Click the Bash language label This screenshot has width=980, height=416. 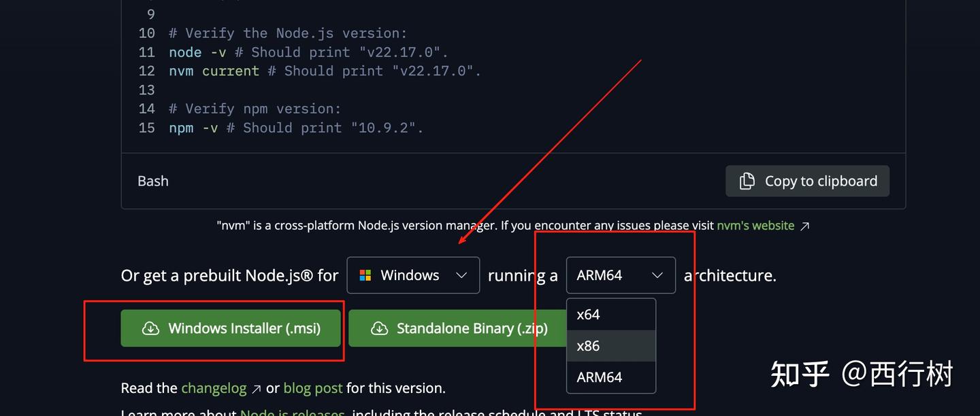pos(153,181)
